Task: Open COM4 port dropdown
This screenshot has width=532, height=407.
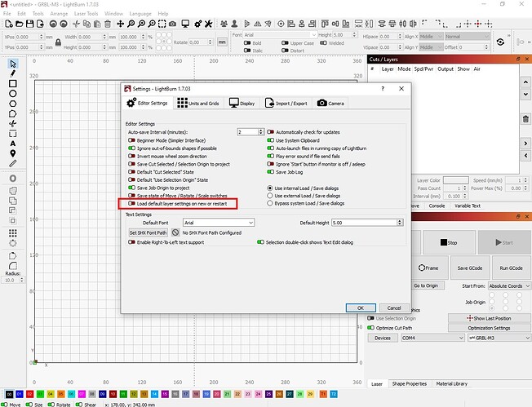Action: 432,338
